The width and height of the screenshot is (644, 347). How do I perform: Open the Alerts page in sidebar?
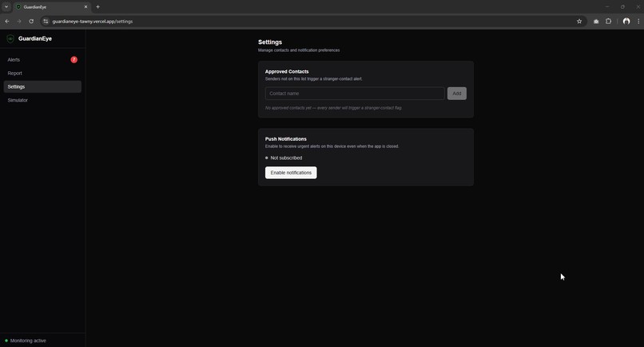[42, 60]
